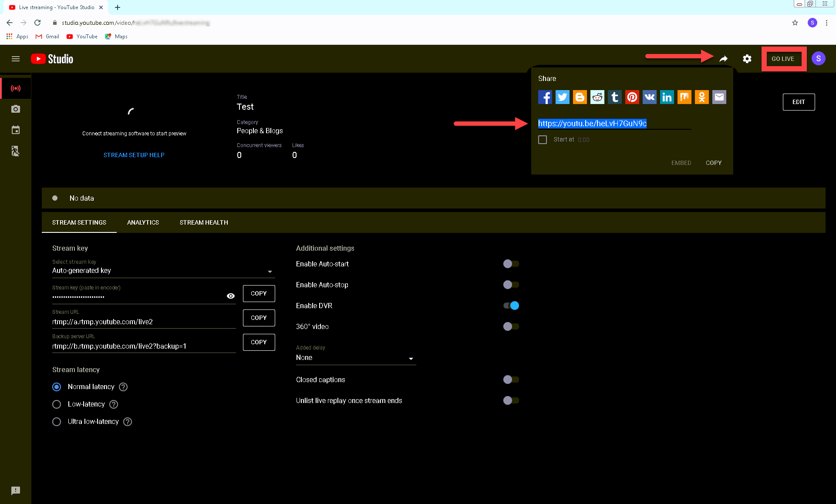Share stream link on Reddit

pos(597,97)
